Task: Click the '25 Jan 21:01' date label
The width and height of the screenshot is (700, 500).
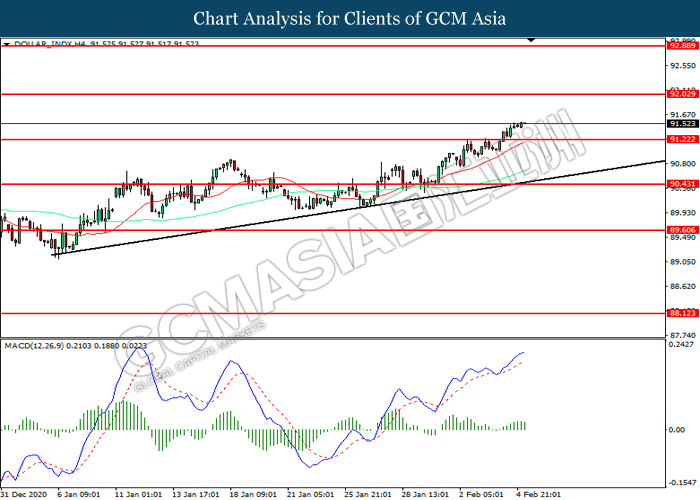Action: [x=368, y=494]
